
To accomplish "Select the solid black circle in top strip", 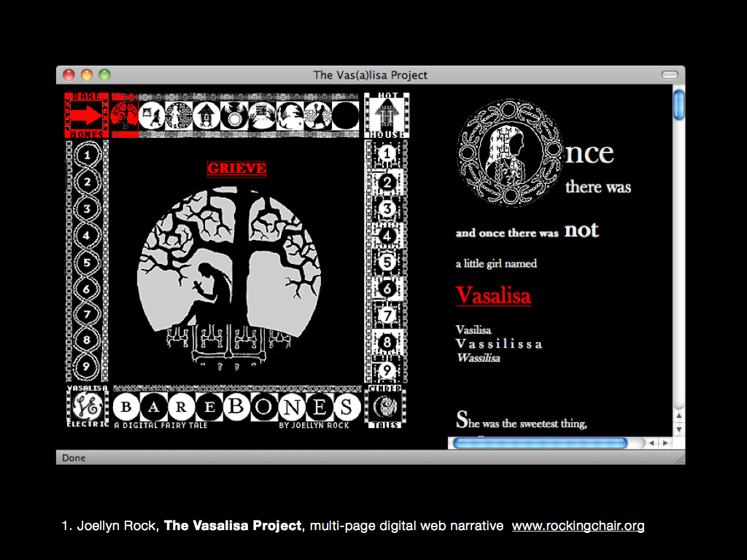I will (345, 115).
